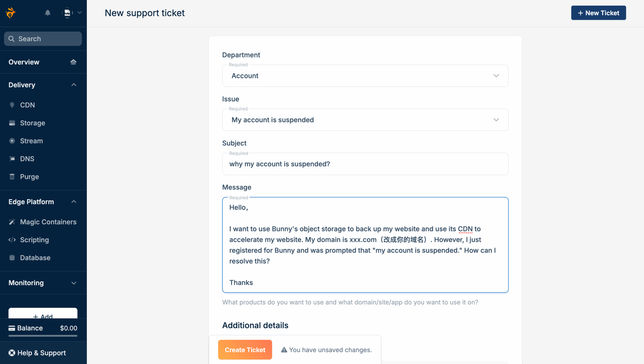Expand the Monitoring section
Viewport: 644px width, 364px height.
click(73, 283)
